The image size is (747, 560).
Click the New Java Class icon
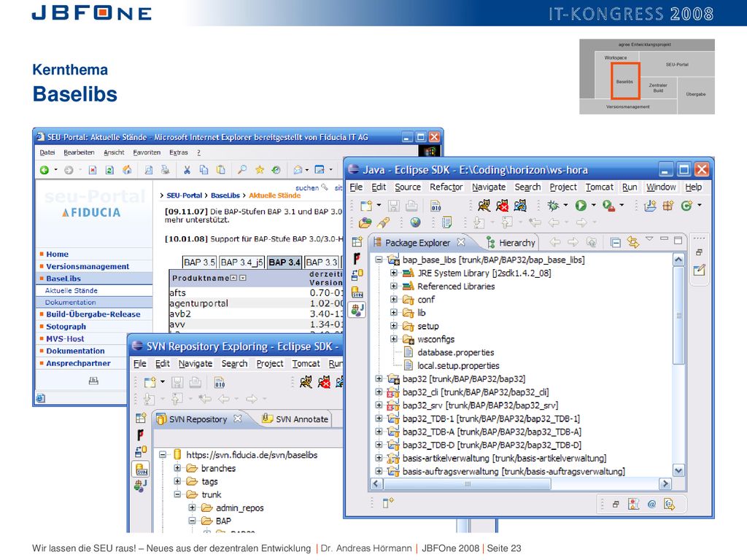coord(686,206)
